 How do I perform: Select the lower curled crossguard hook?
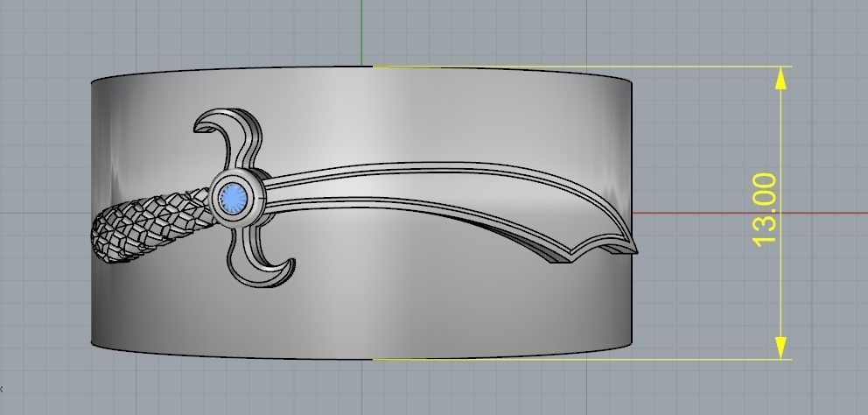[x=260, y=257]
